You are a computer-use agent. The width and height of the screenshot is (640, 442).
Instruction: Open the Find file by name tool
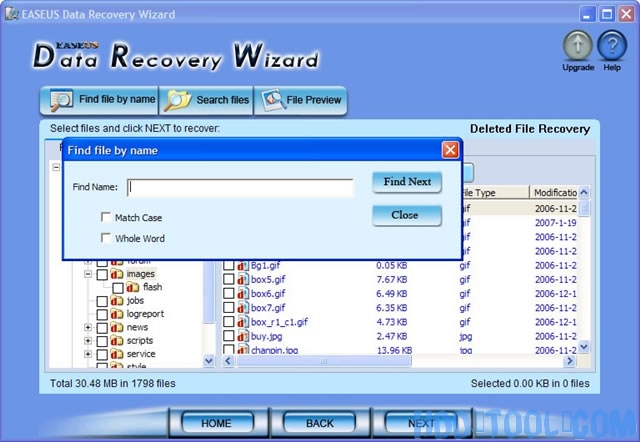click(x=99, y=100)
